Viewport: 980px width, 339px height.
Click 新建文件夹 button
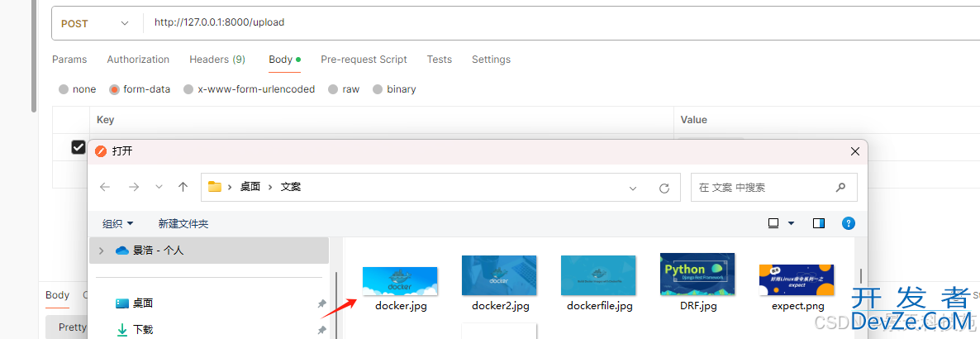(183, 223)
